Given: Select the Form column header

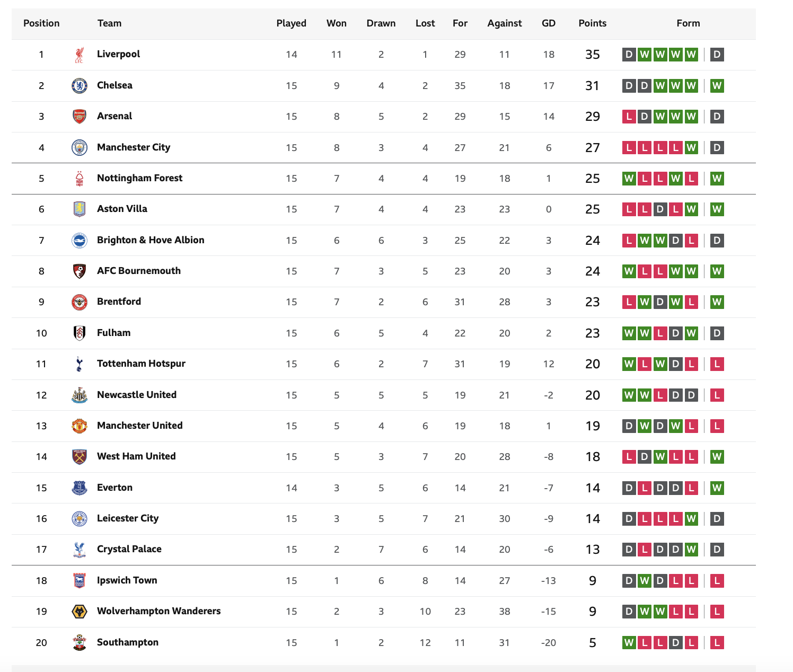Looking at the screenshot, I should coord(688,23).
